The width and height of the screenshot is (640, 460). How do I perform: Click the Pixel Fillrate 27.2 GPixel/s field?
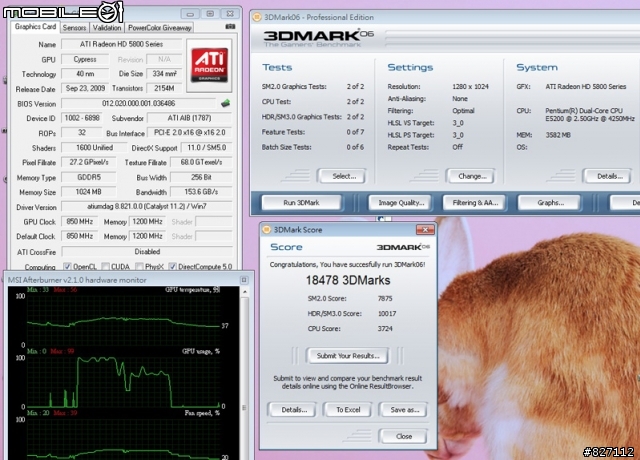point(88,162)
